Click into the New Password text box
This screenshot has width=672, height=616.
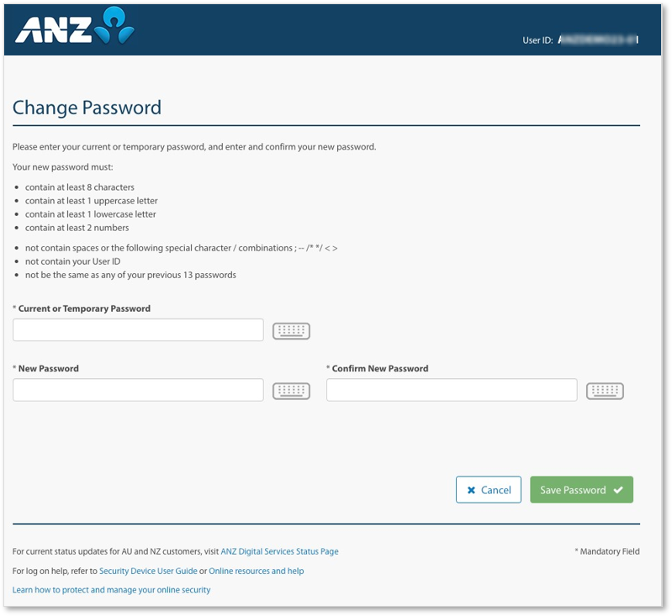click(x=138, y=390)
